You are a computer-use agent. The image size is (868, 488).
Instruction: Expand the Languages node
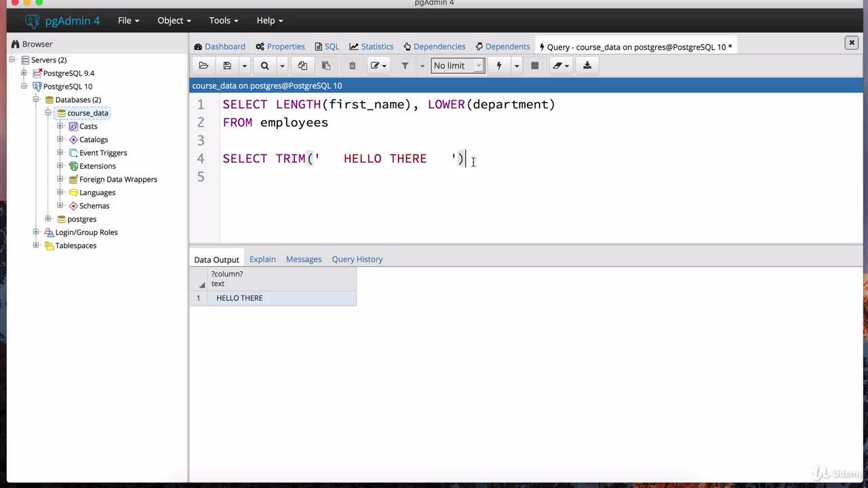(60, 192)
